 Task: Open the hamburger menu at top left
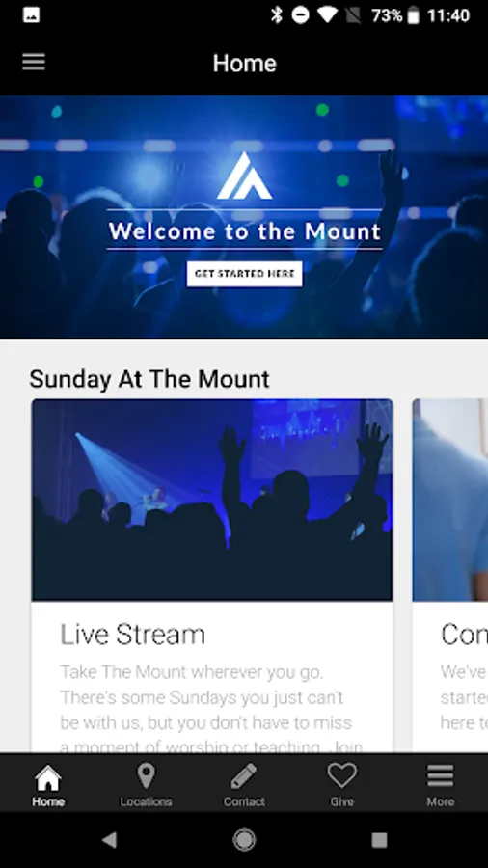click(x=33, y=62)
